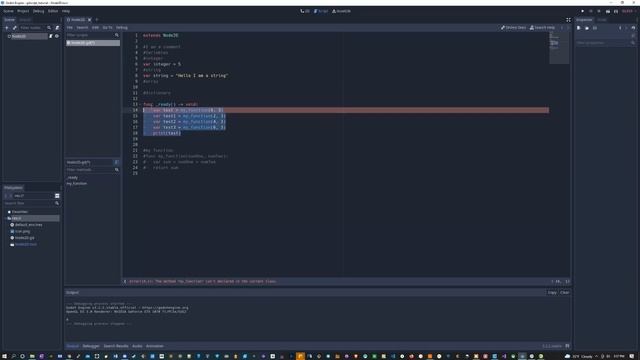The width and height of the screenshot is (640, 360).
Task: Toggle visibility eye of Node2D
Action: pos(57,36)
